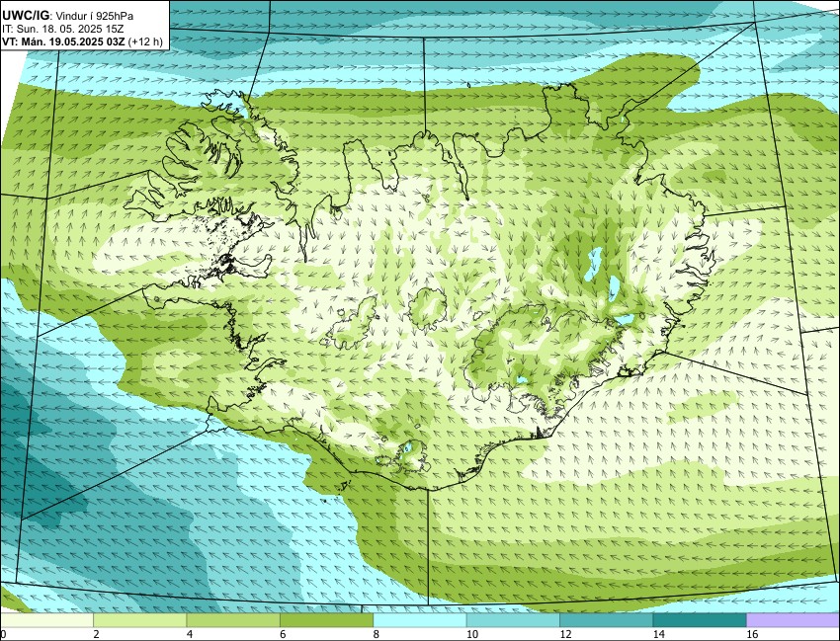Click the 'Vindur í 925hPa' label

coord(95,17)
